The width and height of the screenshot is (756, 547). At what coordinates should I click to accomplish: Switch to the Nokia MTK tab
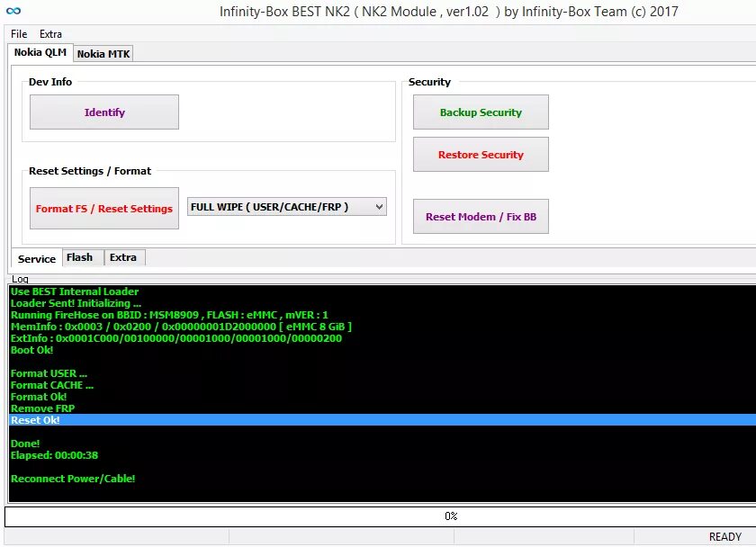point(103,54)
